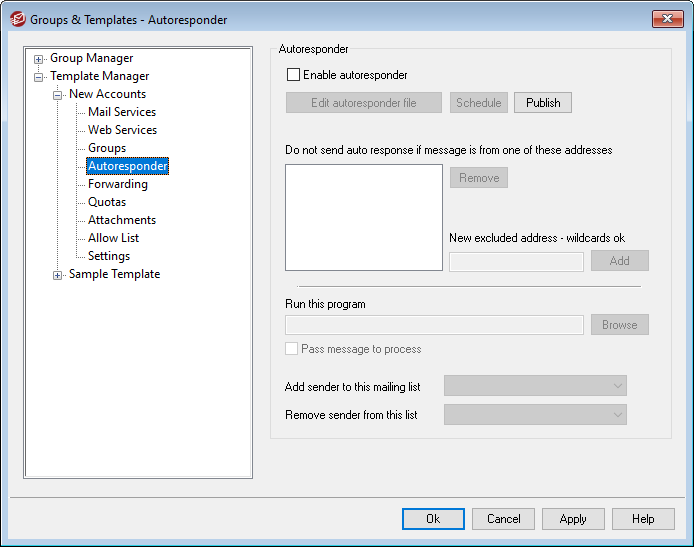Enable the autoresponder checkbox

[x=293, y=75]
